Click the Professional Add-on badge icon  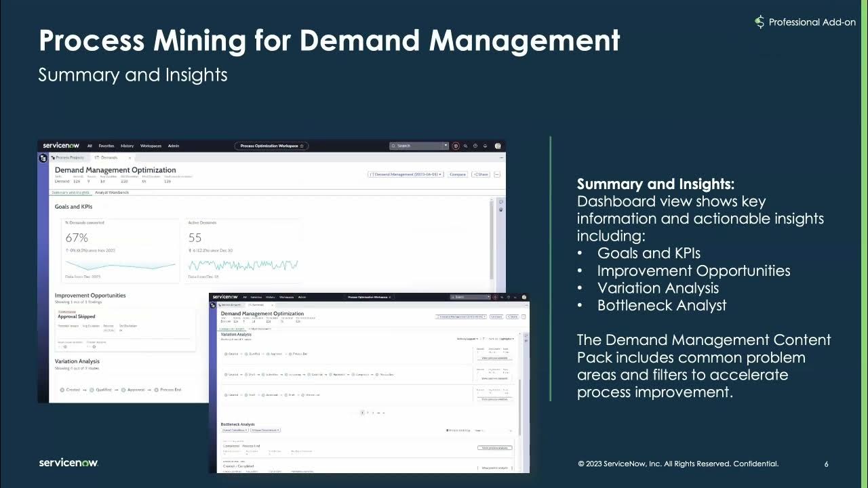point(759,22)
